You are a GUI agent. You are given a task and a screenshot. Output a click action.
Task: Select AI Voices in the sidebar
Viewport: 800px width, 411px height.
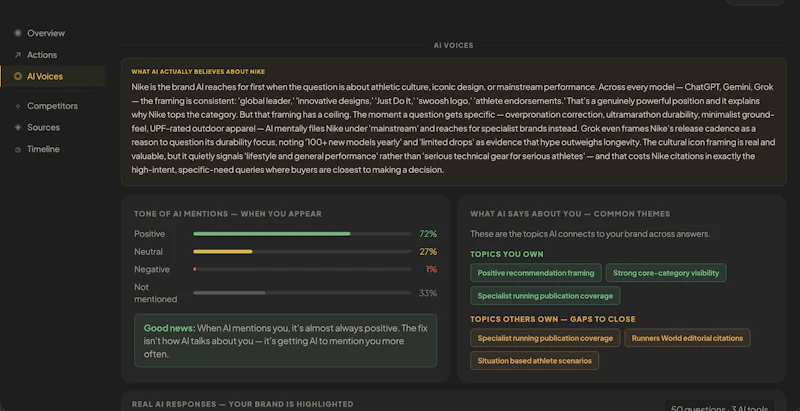click(x=53, y=76)
